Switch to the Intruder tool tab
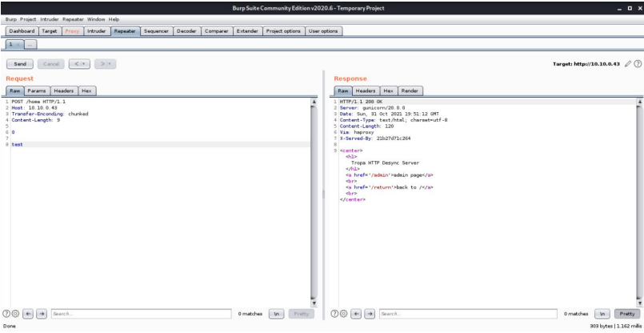 (97, 31)
